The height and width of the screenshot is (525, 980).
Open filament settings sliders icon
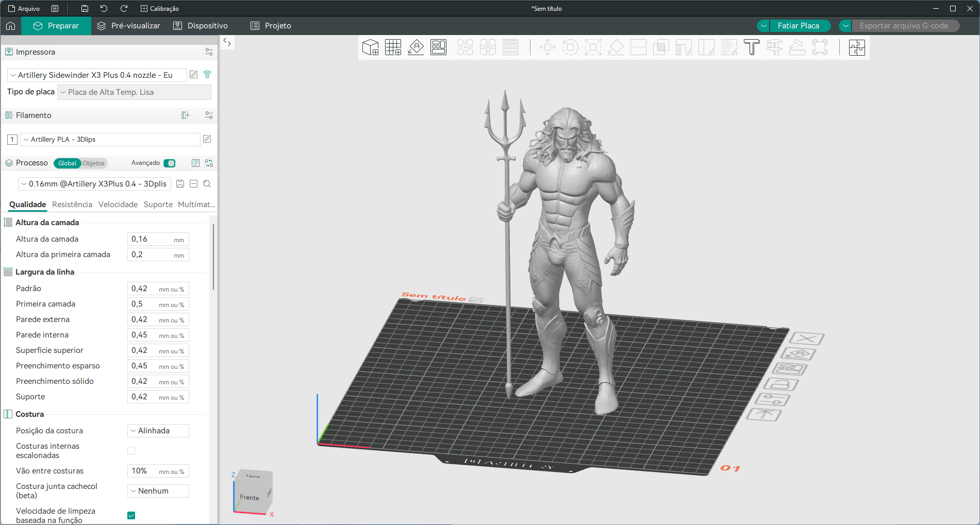click(x=209, y=115)
